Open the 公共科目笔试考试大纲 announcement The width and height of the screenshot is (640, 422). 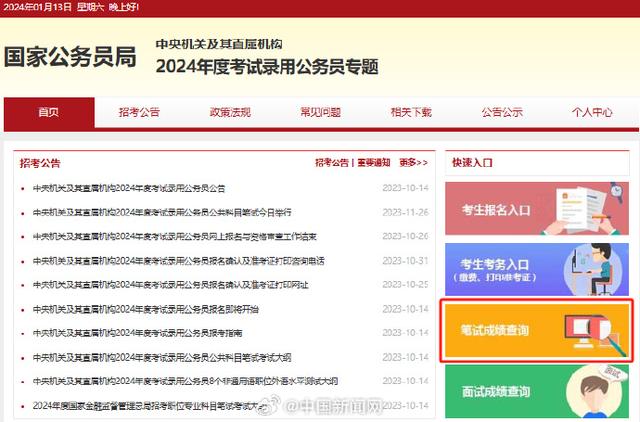162,357
